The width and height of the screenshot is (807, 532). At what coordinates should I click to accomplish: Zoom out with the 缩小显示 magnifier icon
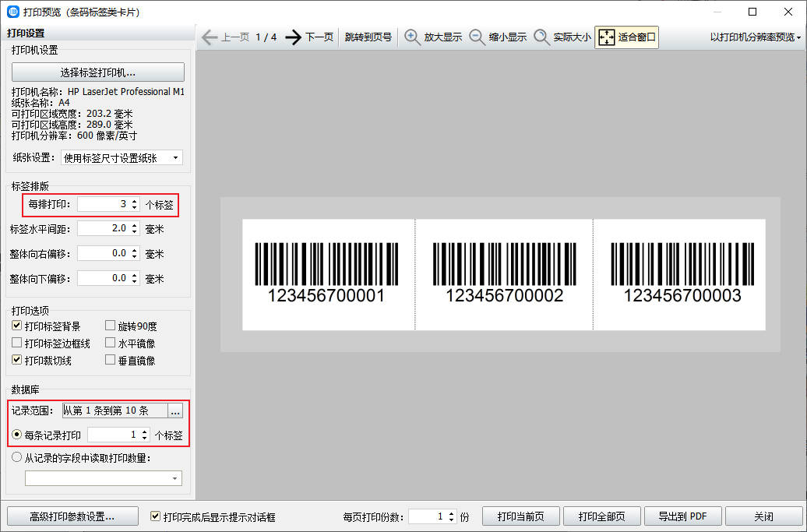coord(477,37)
